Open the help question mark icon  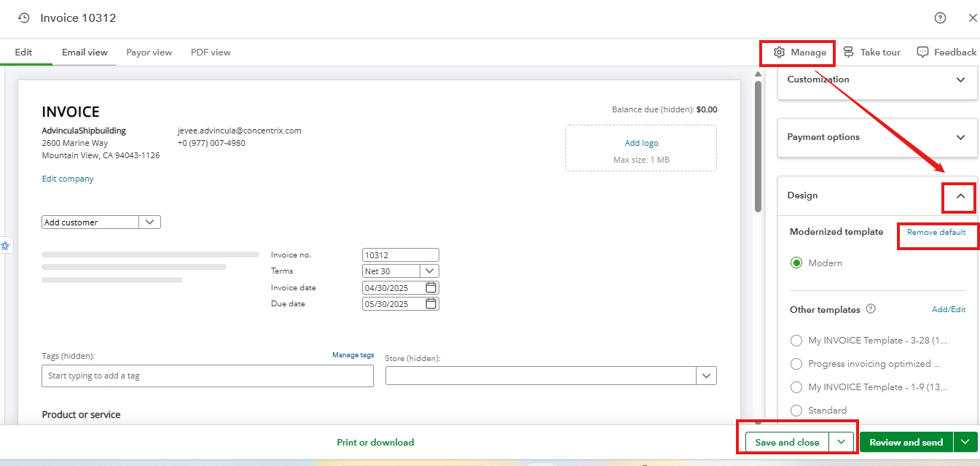pyautogui.click(x=940, y=18)
